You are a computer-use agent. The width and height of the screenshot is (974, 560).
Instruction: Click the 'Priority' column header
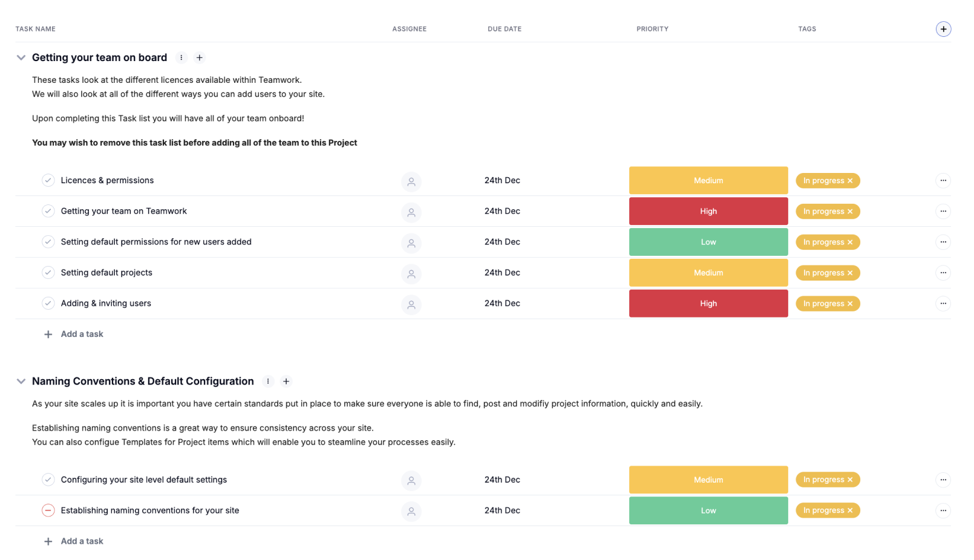click(x=652, y=29)
